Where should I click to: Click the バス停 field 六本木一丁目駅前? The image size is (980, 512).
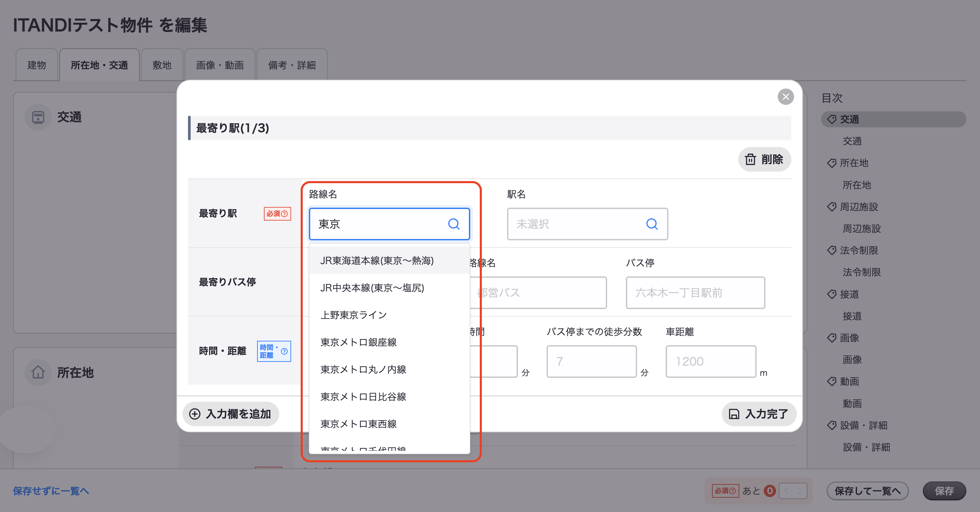[695, 293]
